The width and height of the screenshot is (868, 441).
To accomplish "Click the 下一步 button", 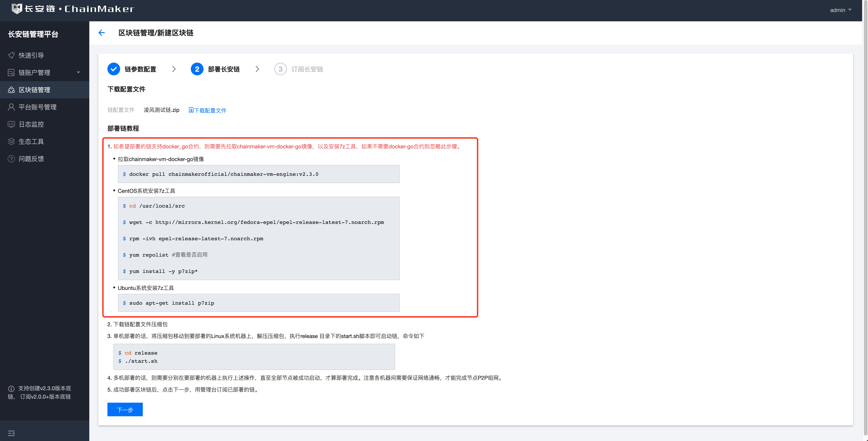I will tap(125, 410).
